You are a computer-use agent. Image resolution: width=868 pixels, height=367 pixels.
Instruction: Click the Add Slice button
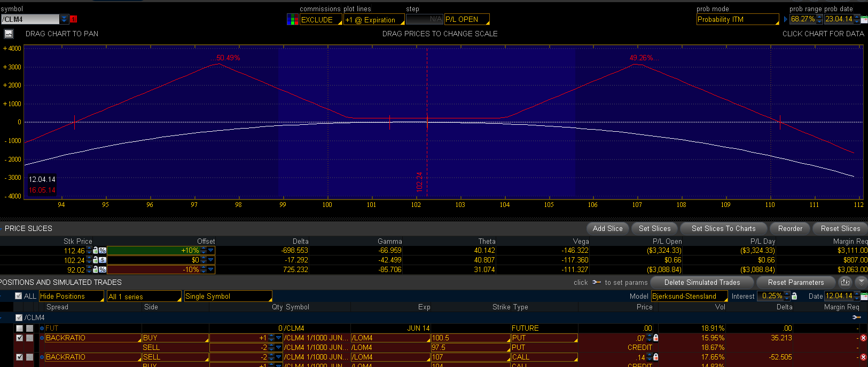coord(607,228)
